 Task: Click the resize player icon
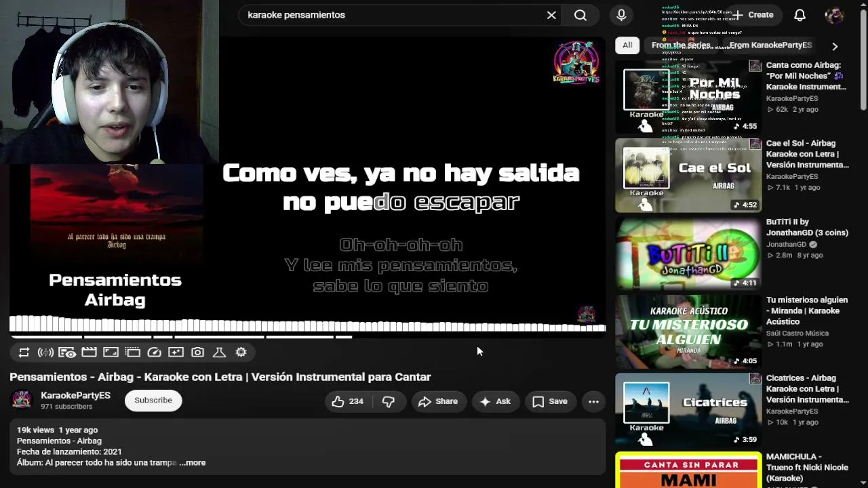pos(111,352)
